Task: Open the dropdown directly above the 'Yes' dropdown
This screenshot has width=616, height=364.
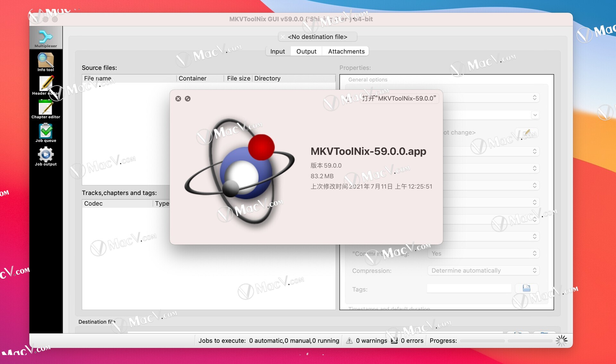Action: click(491, 236)
